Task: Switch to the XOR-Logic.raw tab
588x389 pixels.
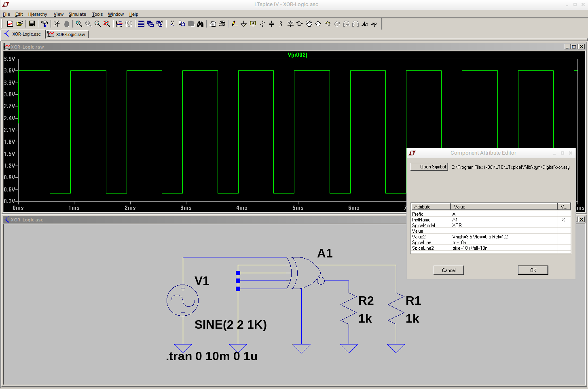Action: click(67, 34)
